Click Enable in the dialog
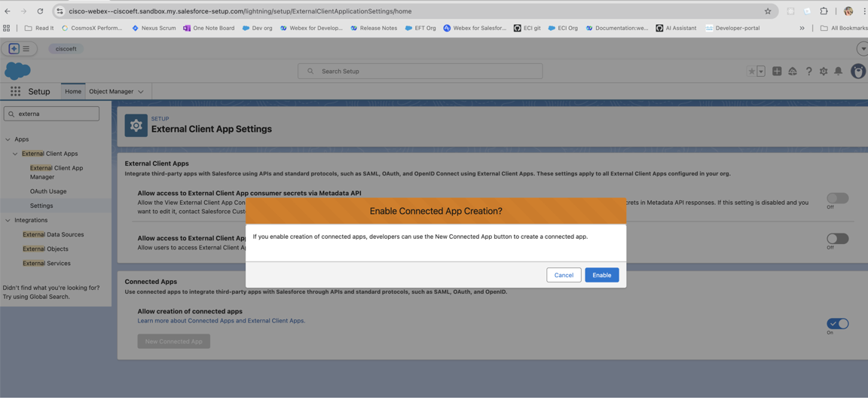The image size is (868, 400). 602,275
